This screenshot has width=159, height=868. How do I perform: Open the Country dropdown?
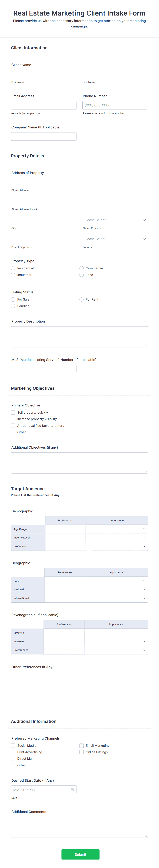[x=115, y=239]
